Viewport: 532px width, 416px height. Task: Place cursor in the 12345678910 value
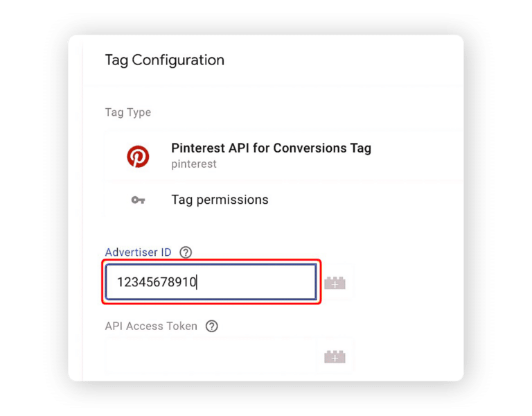tap(157, 282)
